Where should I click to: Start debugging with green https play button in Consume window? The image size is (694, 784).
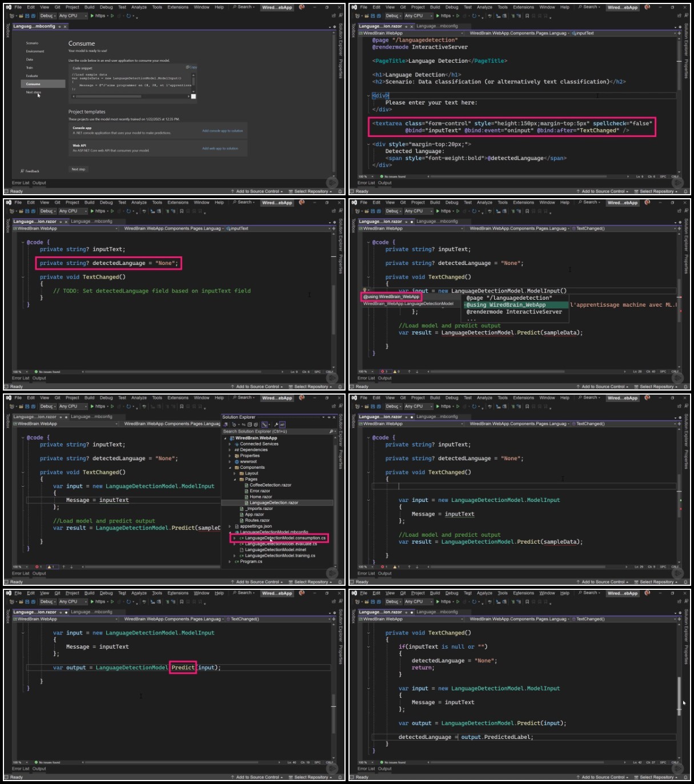point(92,16)
